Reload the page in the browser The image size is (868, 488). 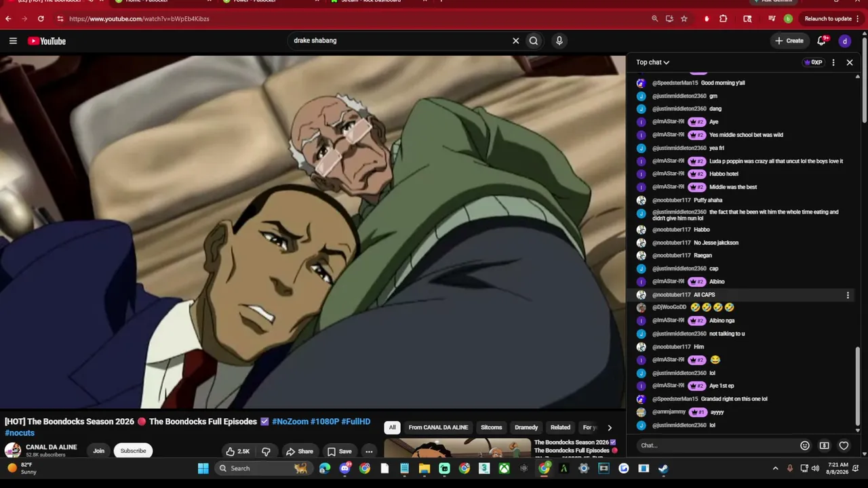click(x=41, y=19)
